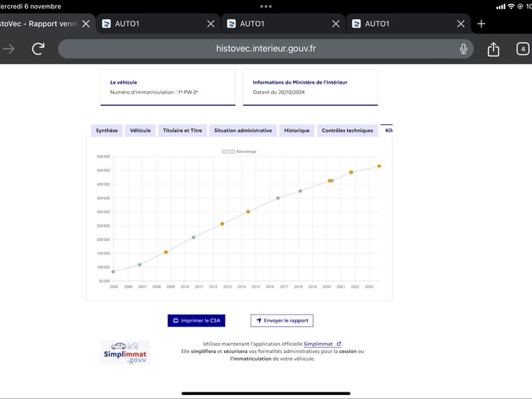Select the green data point at 350000 km

click(x=278, y=198)
